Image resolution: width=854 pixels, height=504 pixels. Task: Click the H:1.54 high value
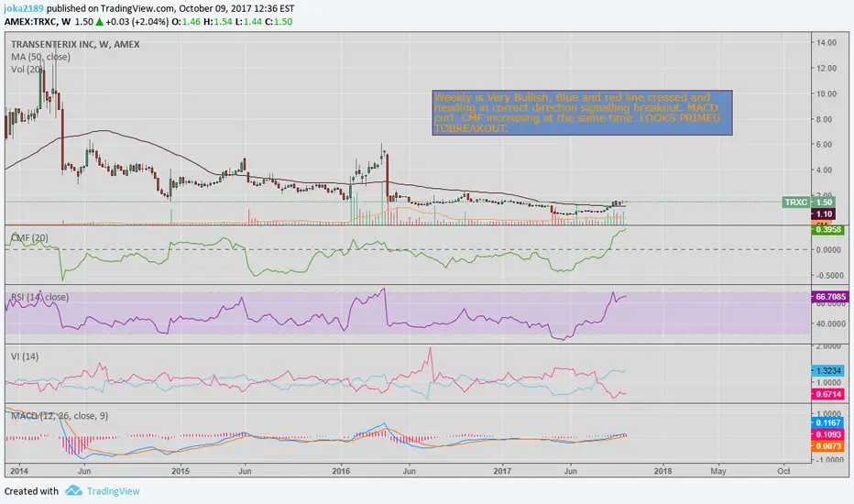(x=218, y=22)
